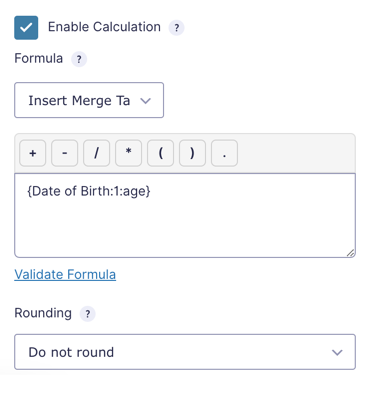This screenshot has height=396, width=370.
Task: Add a closing parenthesis to formula
Action: 192,153
